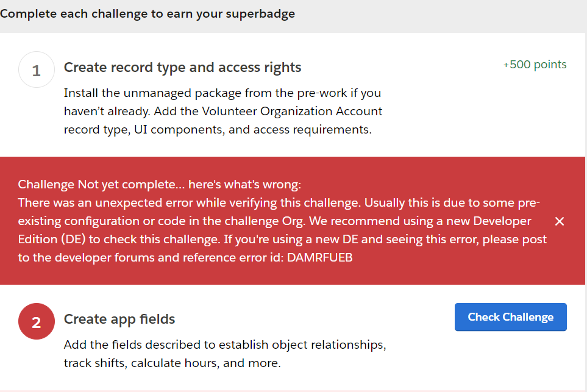587x392 pixels.
Task: Open the Create app fields challenge title
Action: pos(119,319)
